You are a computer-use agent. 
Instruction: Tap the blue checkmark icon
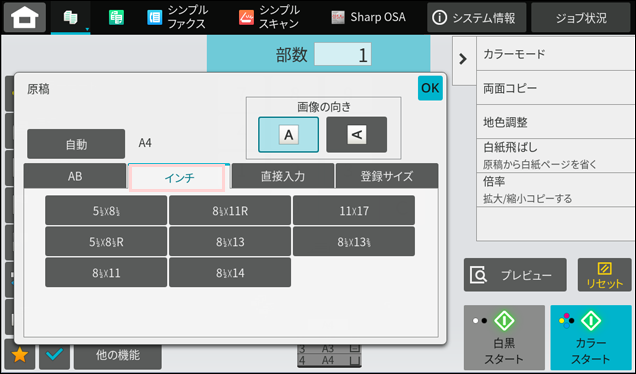click(x=54, y=355)
